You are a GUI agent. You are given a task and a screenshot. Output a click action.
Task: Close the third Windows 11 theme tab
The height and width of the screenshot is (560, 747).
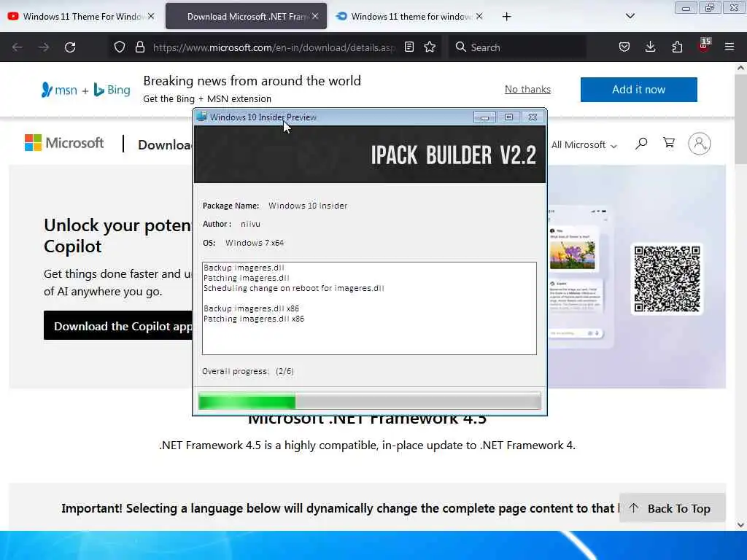point(479,16)
